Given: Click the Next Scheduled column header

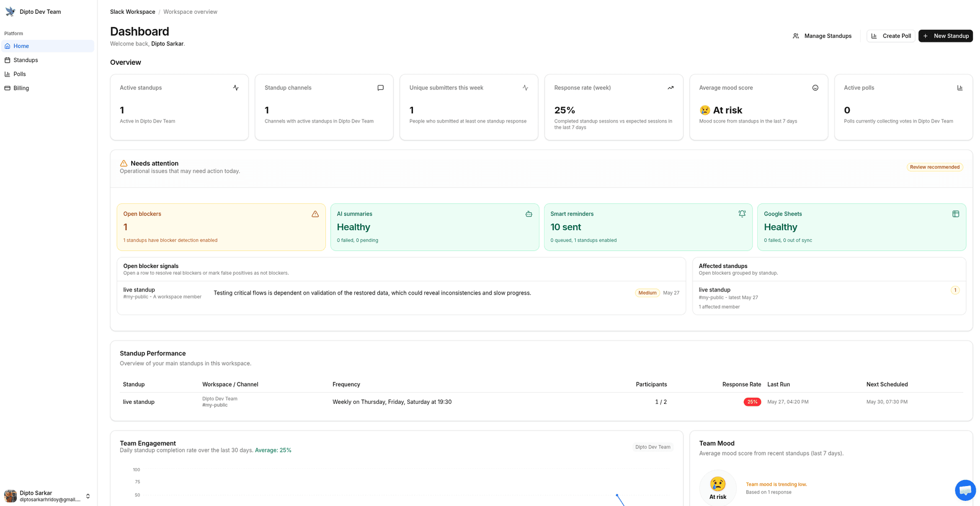Looking at the screenshot, I should [887, 384].
